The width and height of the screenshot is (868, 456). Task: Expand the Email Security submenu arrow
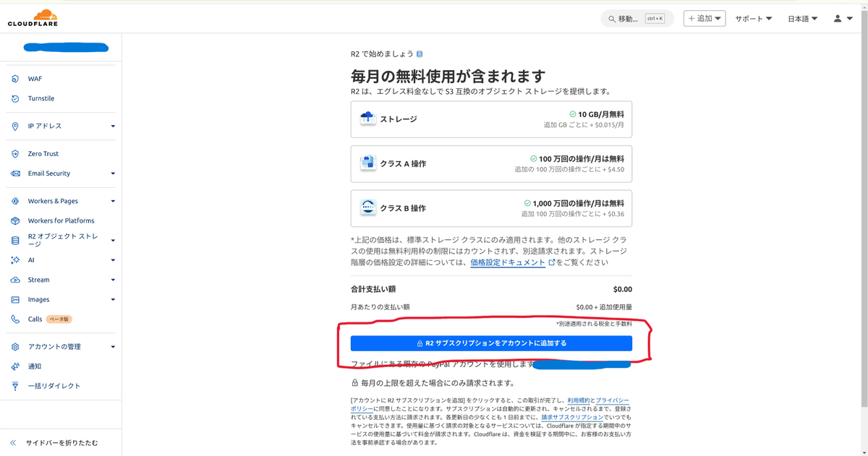click(x=113, y=173)
